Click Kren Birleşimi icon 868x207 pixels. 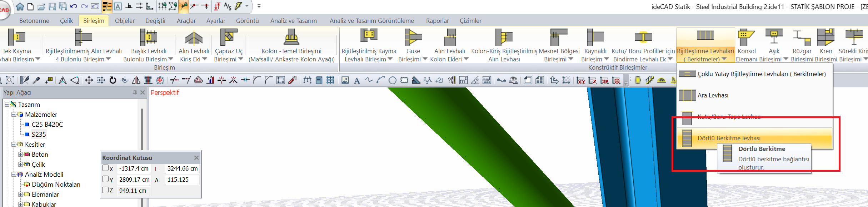(826, 37)
